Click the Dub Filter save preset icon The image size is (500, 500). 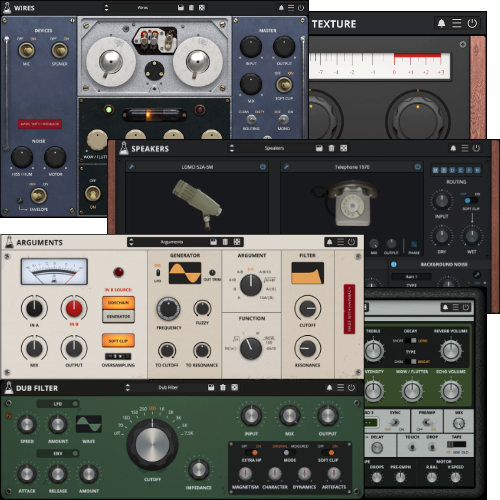click(x=211, y=387)
